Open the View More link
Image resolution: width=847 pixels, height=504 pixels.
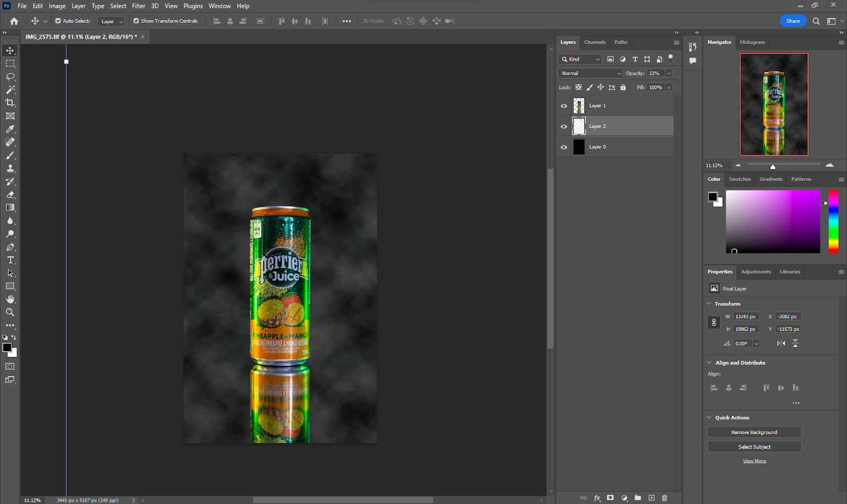754,461
